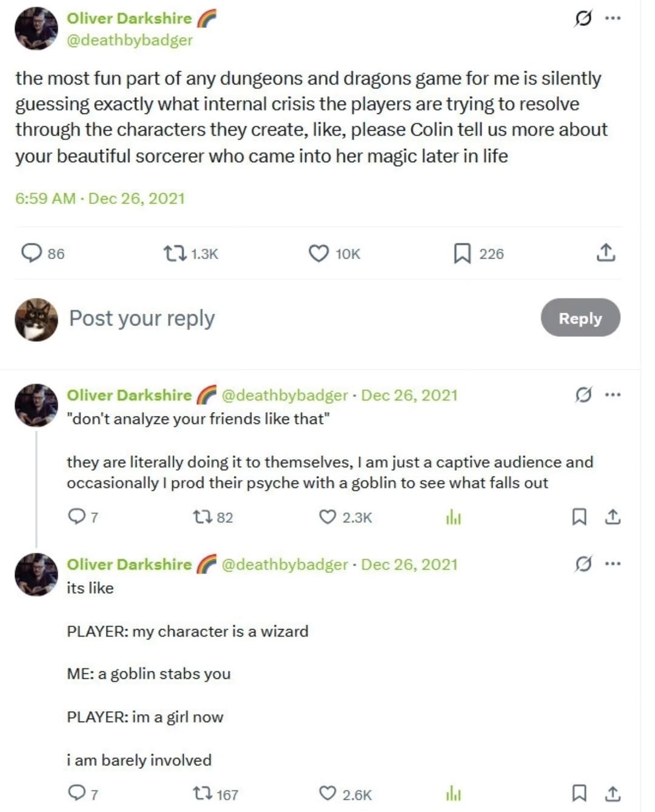The image size is (655, 812).
Task: Like the main post with 10K likes
Action: [318, 252]
